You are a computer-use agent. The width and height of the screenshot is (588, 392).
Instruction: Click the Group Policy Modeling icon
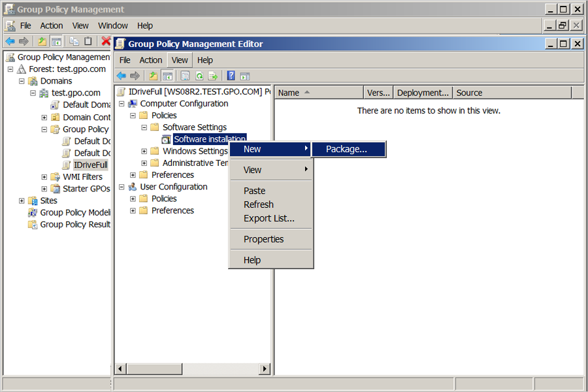[33, 213]
